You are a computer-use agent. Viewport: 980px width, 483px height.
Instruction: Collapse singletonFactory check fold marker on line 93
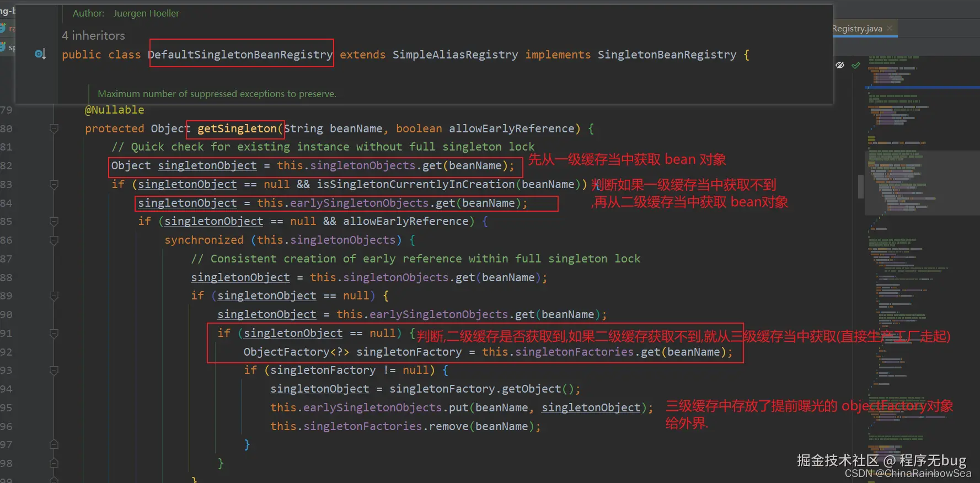[54, 370]
